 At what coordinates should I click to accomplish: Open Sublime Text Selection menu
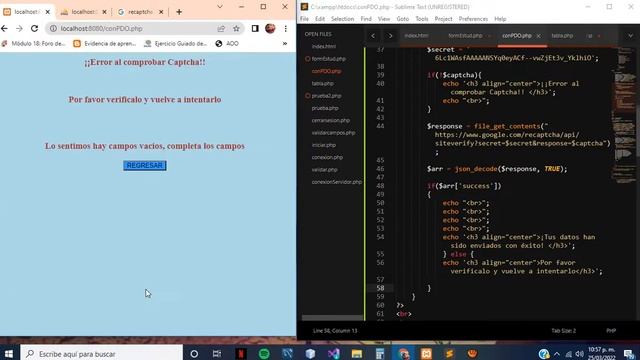pyautogui.click(x=342, y=19)
